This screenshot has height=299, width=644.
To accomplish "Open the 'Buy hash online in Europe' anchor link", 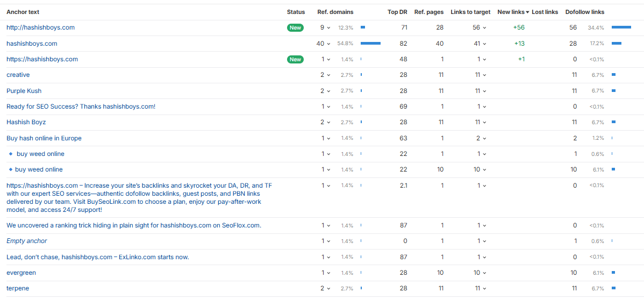I will [x=44, y=138].
